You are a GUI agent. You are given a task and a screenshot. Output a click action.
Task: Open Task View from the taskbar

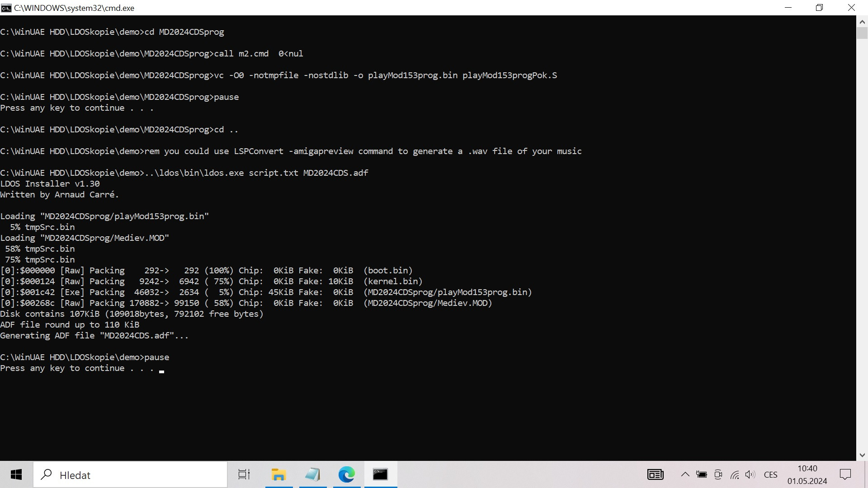(244, 474)
